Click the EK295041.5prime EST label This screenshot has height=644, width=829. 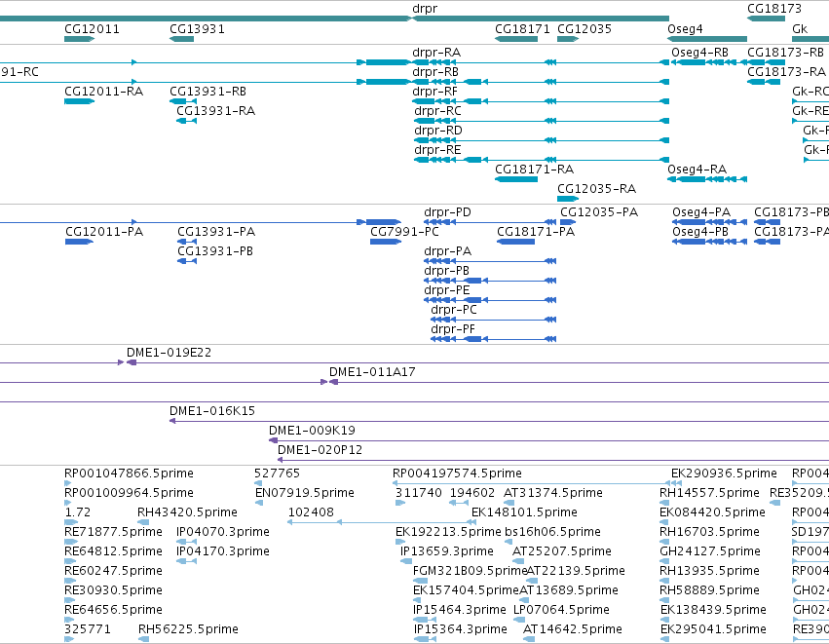(713, 630)
